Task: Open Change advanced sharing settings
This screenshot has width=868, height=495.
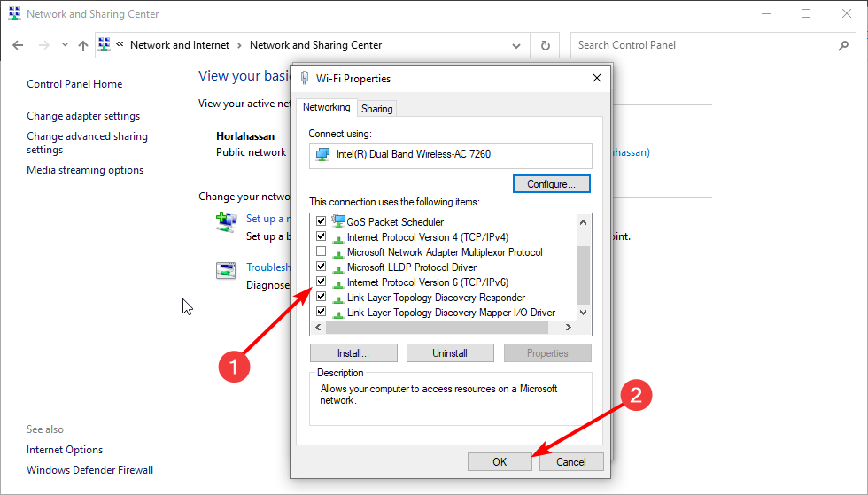Action: coord(87,143)
